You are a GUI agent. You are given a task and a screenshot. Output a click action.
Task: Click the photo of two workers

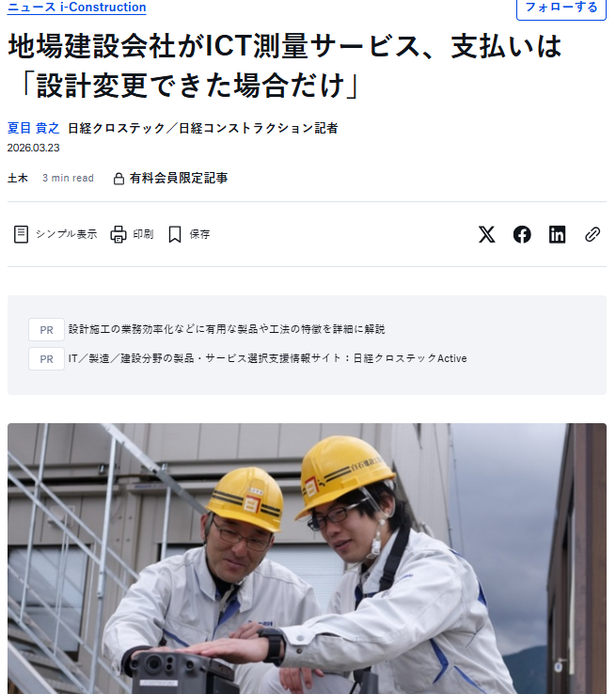click(x=307, y=559)
